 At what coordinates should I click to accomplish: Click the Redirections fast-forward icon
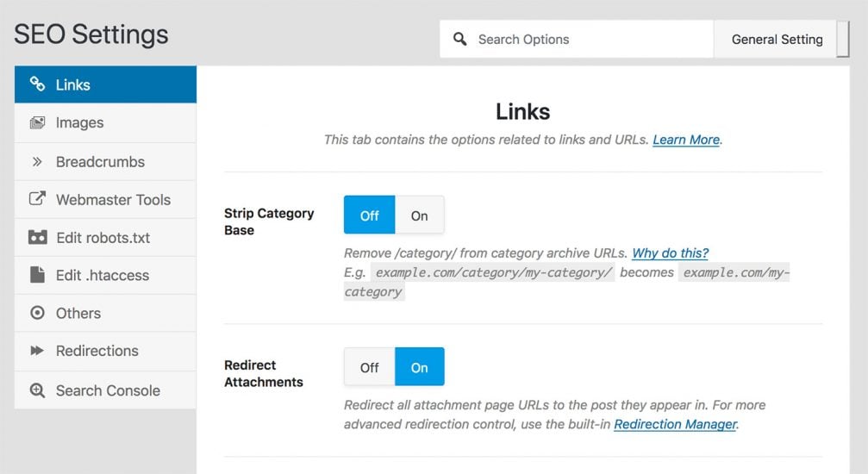37,351
